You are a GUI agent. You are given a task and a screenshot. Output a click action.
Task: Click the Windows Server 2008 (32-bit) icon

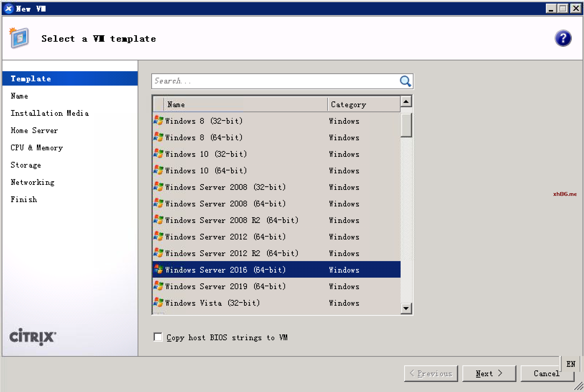[158, 187]
